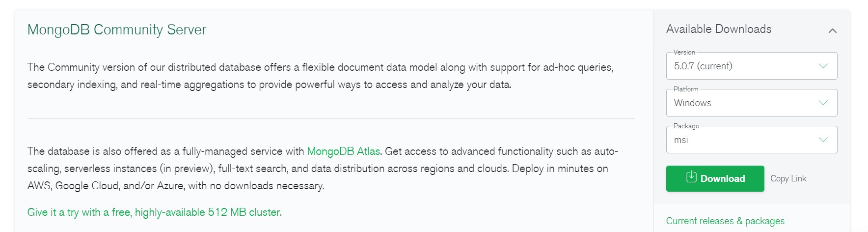Click the Package dropdown arrow icon
The image size is (868, 232).
pyautogui.click(x=823, y=140)
